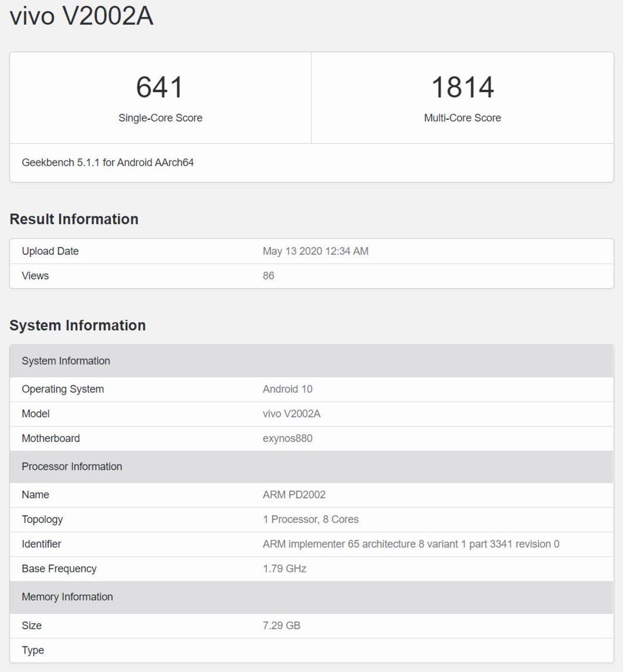Image resolution: width=623 pixels, height=672 pixels.
Task: Expand the Processor Information section header
Action: coord(72,466)
